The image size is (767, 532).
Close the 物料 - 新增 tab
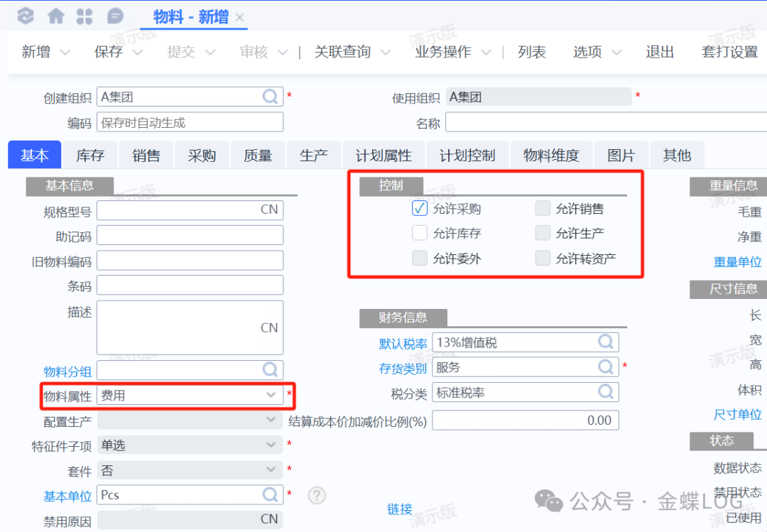(240, 18)
